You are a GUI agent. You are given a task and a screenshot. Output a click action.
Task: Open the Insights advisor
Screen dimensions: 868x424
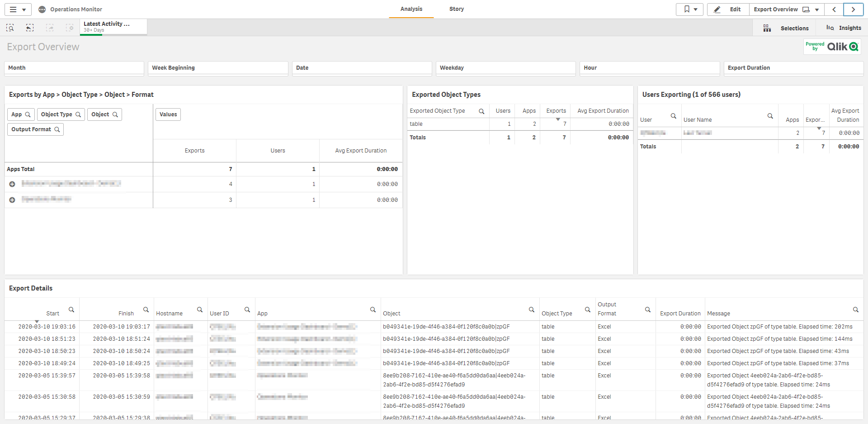(x=844, y=28)
